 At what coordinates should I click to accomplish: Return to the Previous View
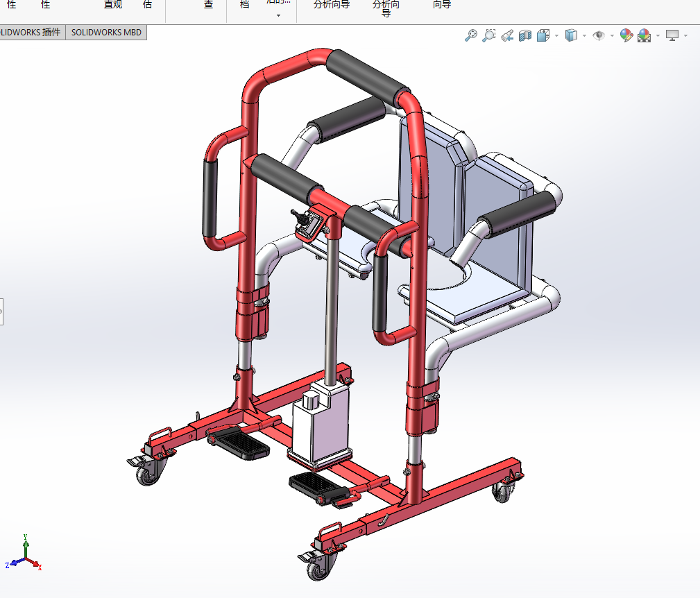tap(507, 35)
